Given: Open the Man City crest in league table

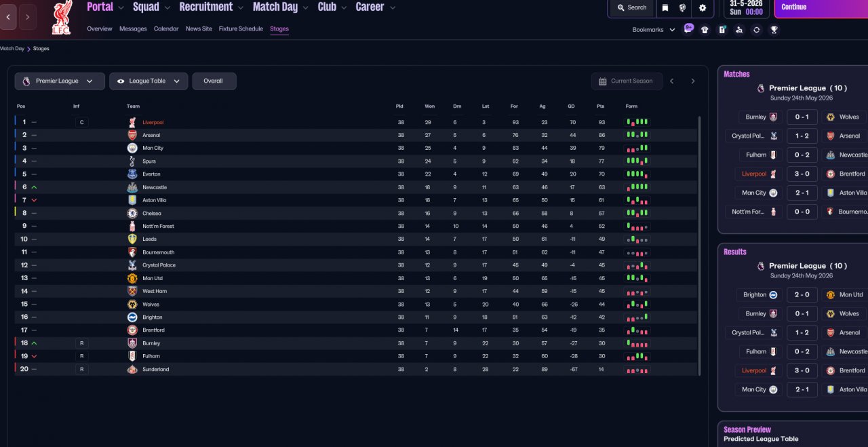Looking at the screenshot, I should coord(132,148).
